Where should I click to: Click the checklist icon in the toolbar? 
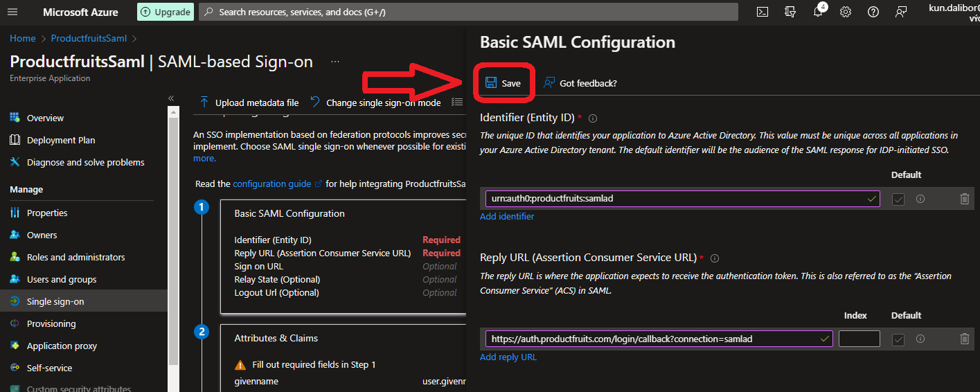coord(457,103)
